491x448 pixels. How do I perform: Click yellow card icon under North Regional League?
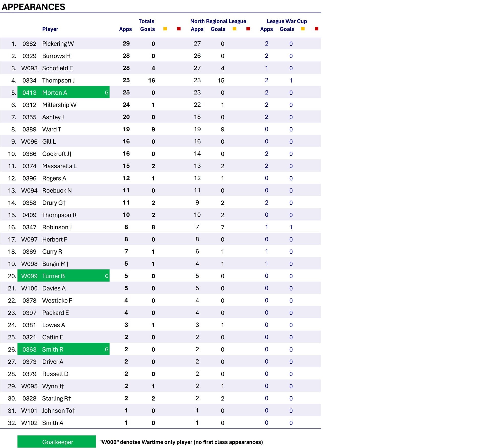pyautogui.click(x=234, y=29)
